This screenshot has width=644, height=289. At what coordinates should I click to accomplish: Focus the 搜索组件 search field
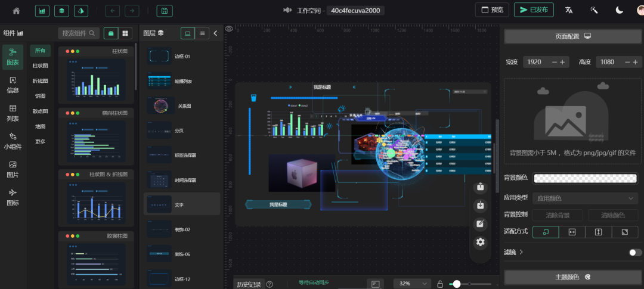pos(79,33)
